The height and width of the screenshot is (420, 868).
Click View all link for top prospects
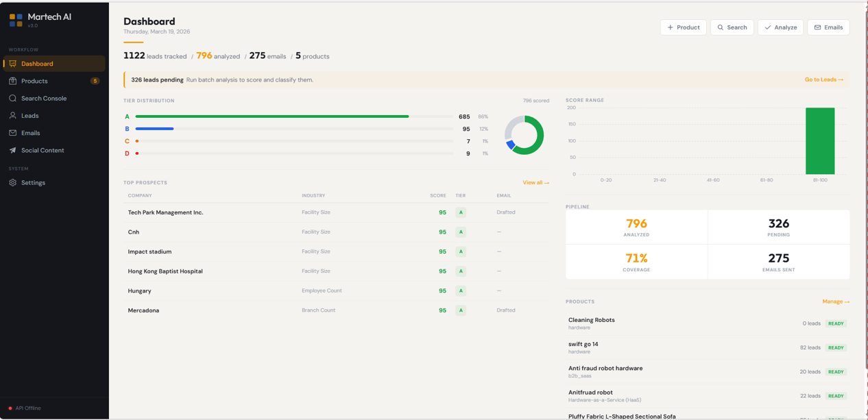pos(535,182)
